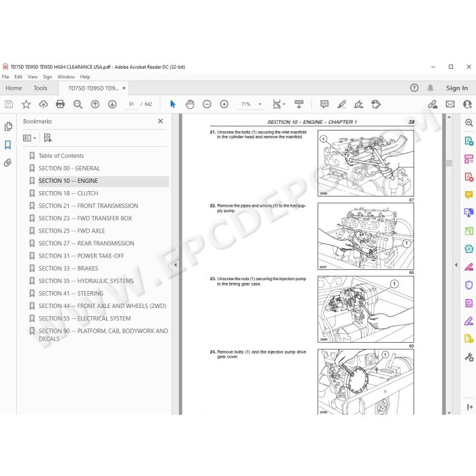The image size is (476, 476).
Task: Open the sign document pen tool
Action: click(x=358, y=105)
